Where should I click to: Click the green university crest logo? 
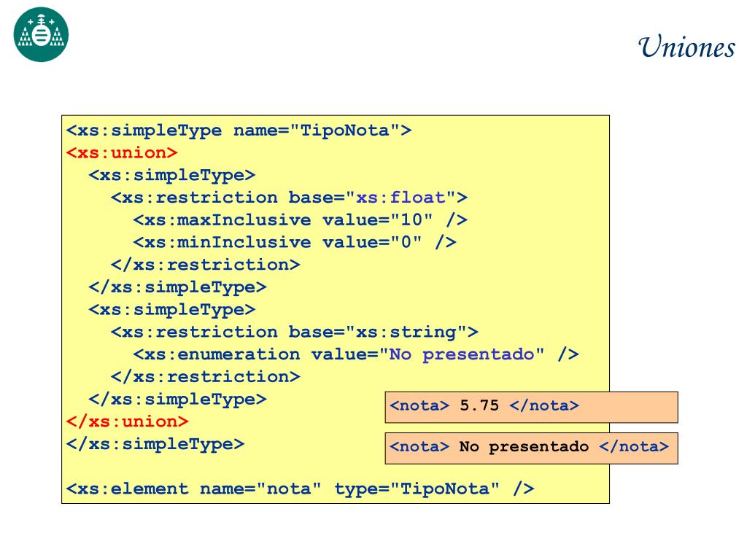click(41, 34)
